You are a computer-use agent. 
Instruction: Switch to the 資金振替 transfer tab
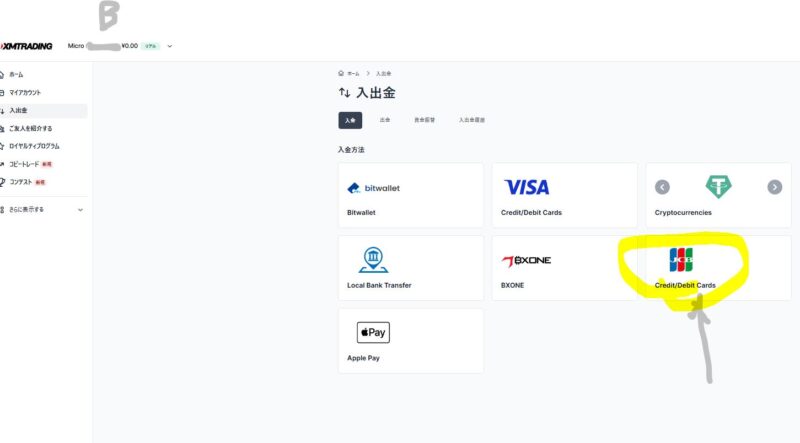[424, 120]
